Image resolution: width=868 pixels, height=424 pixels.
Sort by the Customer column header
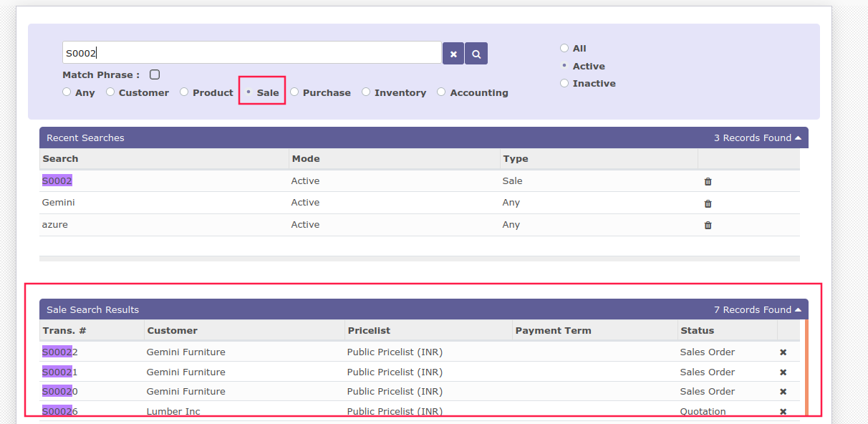pyautogui.click(x=172, y=330)
